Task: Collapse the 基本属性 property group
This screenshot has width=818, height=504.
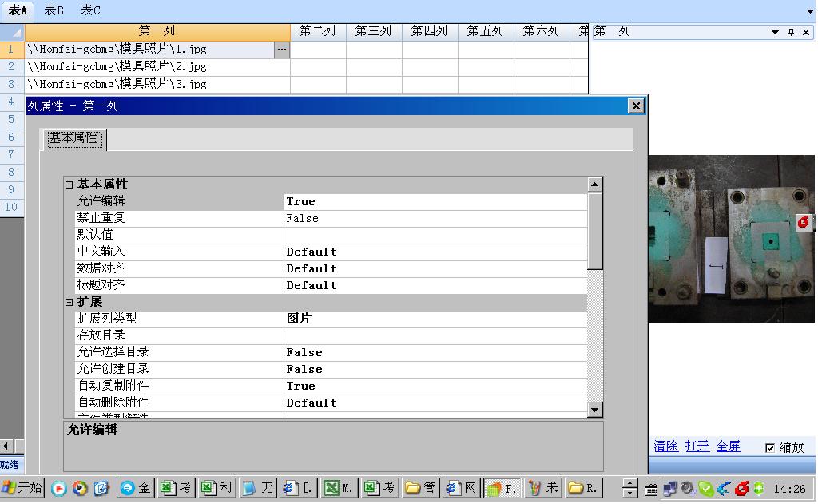Action: point(69,185)
